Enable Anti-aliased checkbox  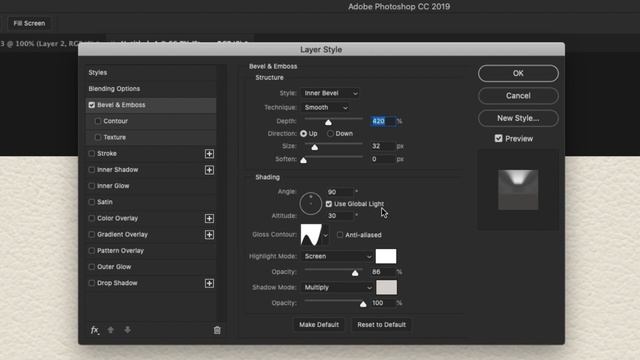click(340, 235)
